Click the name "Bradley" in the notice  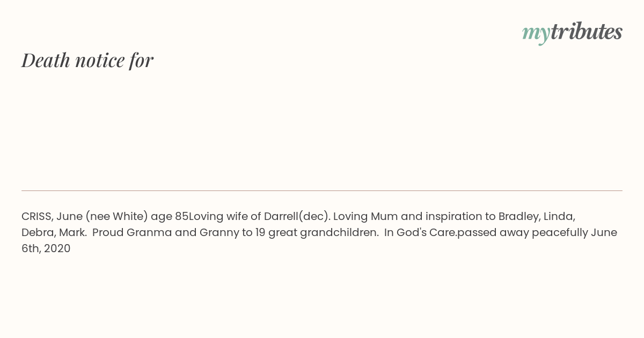(518, 217)
